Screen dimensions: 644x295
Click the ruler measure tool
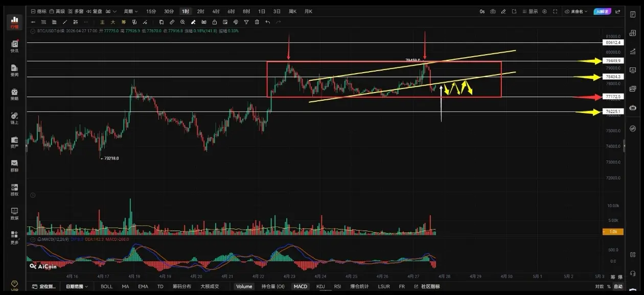click(172, 22)
